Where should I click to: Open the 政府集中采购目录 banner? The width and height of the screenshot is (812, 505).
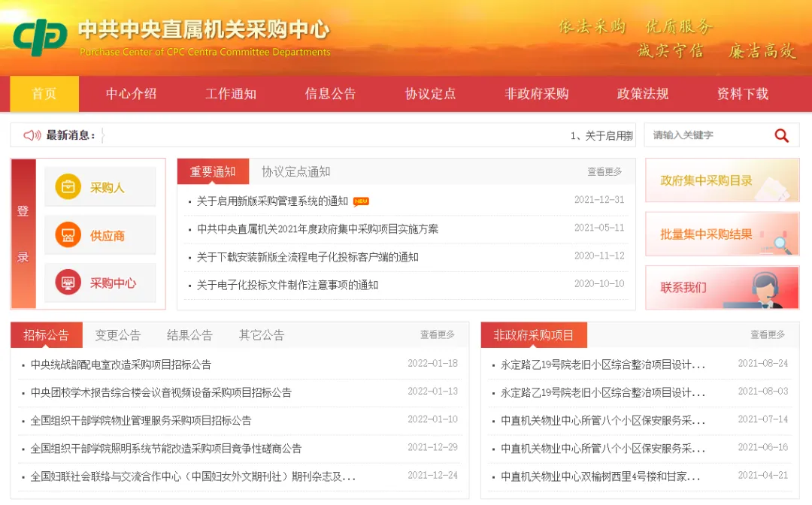[x=722, y=180]
